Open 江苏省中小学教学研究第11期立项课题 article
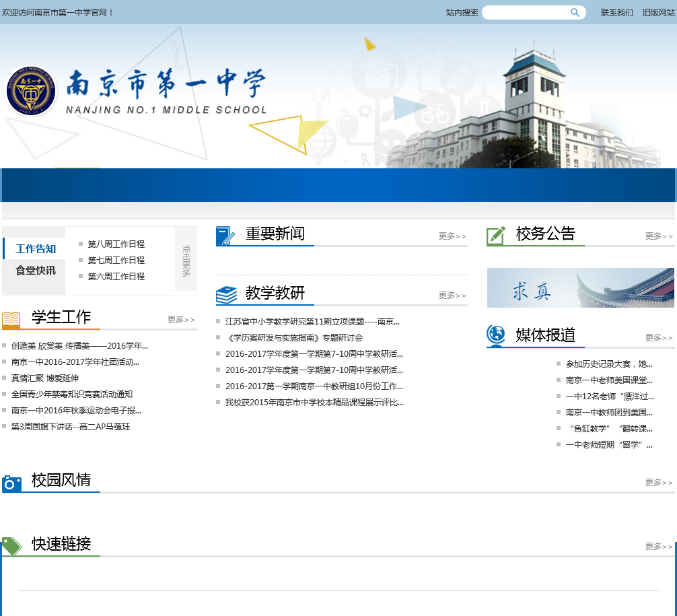677x616 pixels. coord(312,322)
